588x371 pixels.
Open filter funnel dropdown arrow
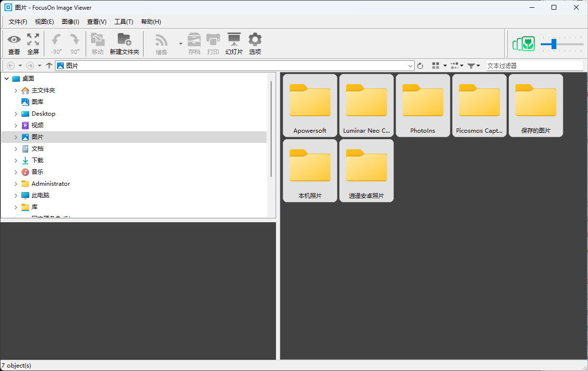(478, 66)
